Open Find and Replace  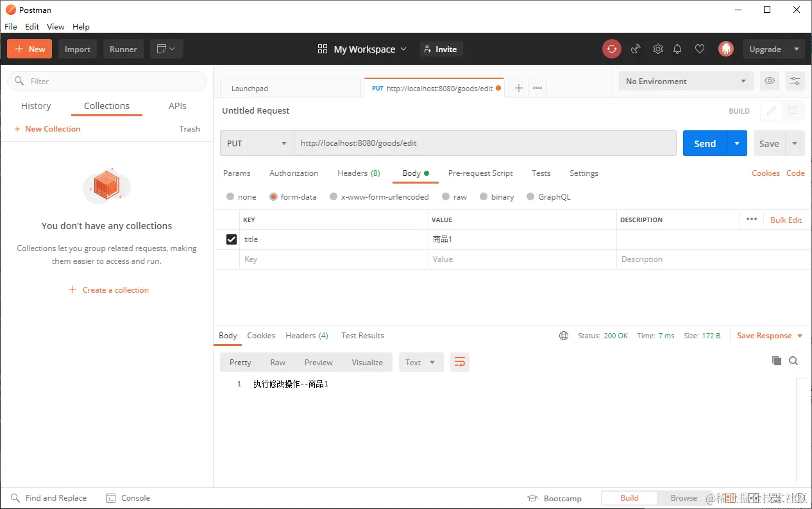[x=49, y=497]
